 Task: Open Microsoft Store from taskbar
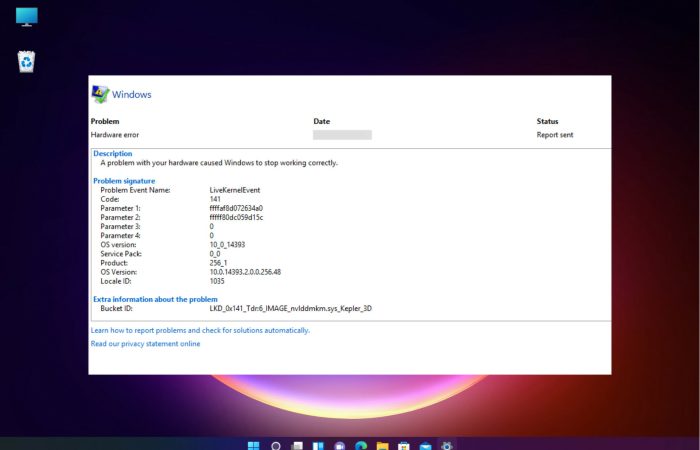point(404,446)
